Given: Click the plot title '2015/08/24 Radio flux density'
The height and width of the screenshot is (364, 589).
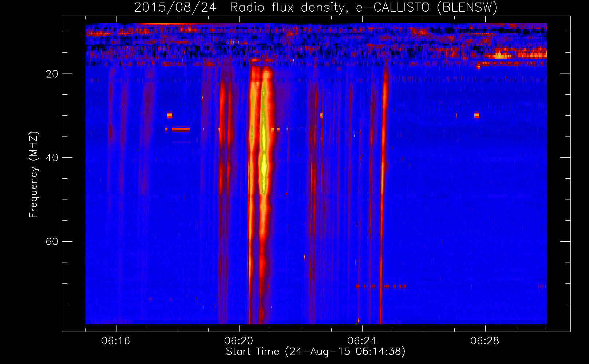Looking at the screenshot, I should [316, 7].
